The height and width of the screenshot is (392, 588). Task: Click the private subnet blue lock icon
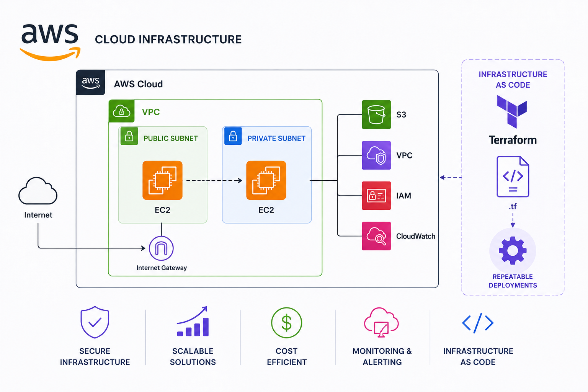(x=233, y=136)
